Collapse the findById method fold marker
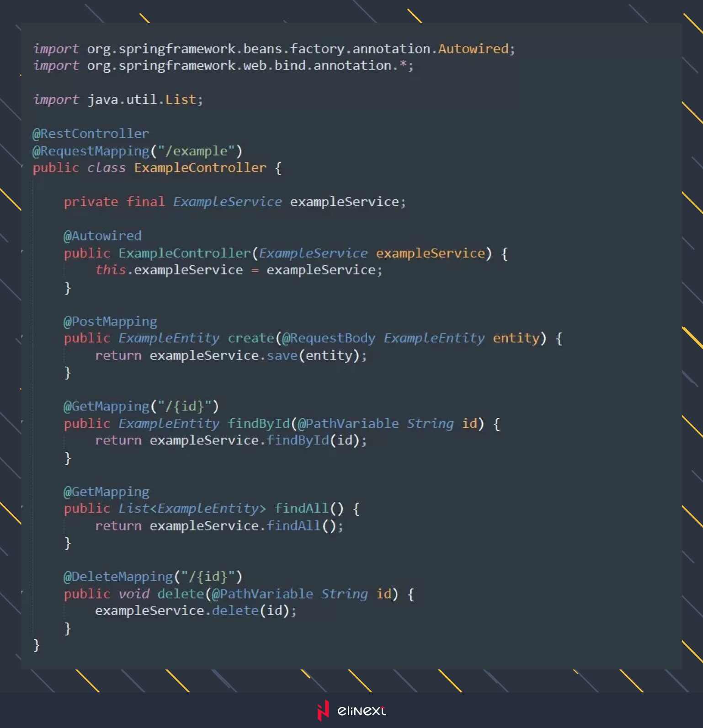This screenshot has width=703, height=728. [22, 424]
